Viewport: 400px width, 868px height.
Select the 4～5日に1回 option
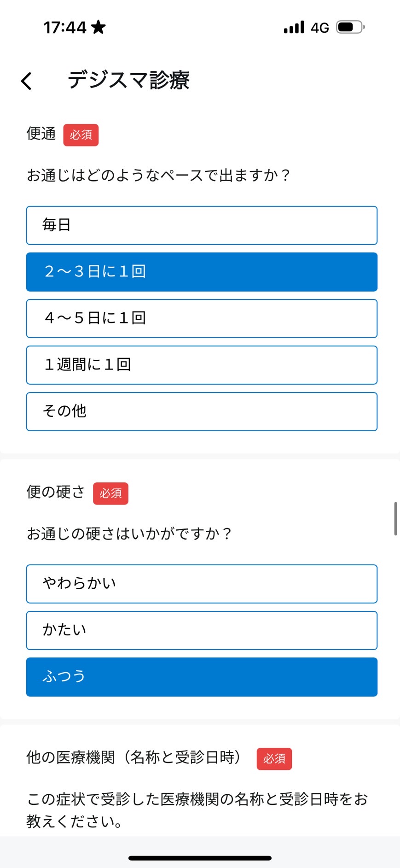(202, 318)
